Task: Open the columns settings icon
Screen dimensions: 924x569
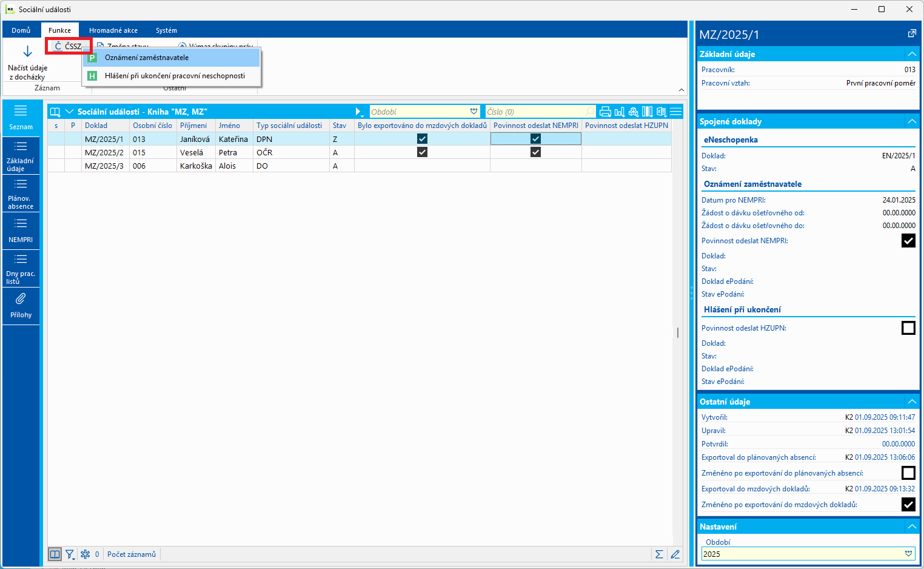Action: (648, 112)
